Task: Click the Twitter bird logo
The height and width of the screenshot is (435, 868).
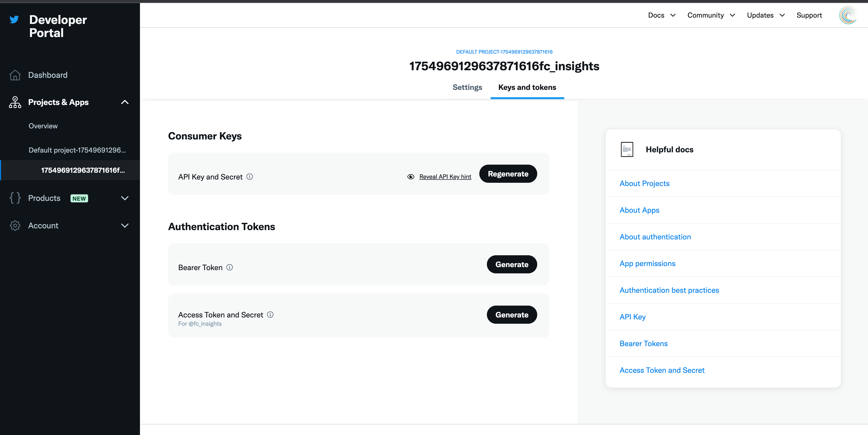Action: click(14, 20)
